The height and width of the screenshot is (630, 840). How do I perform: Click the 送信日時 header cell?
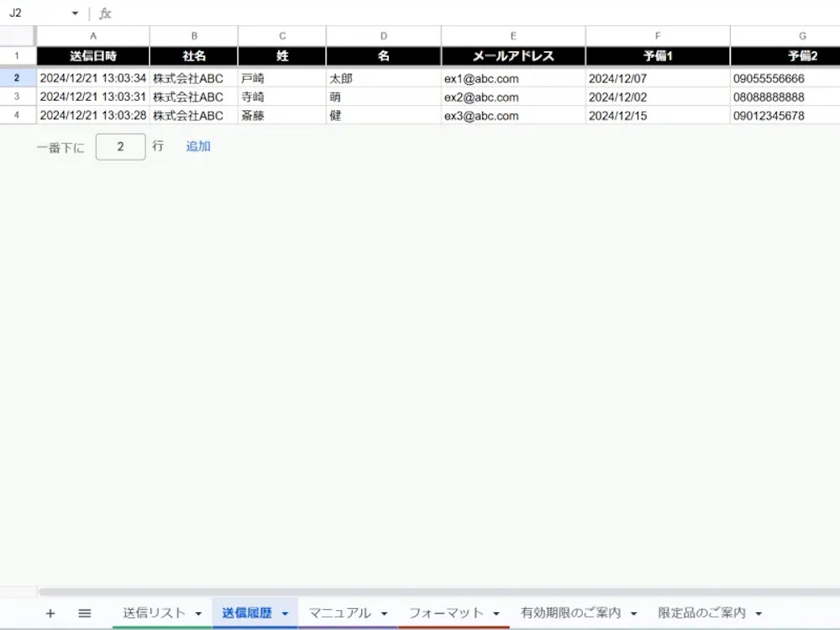(93, 55)
